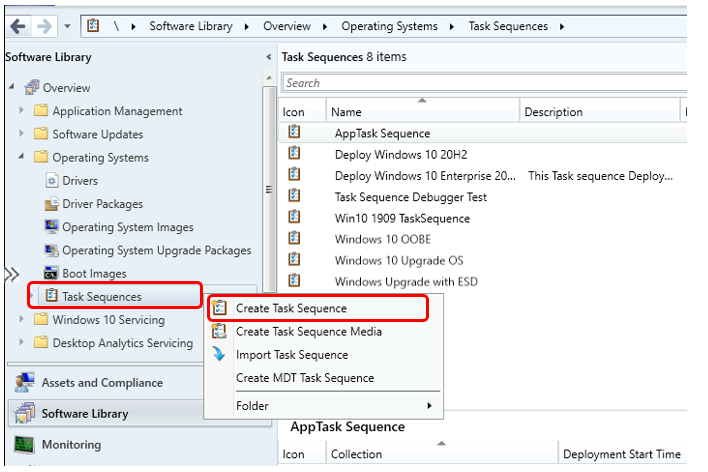
Task: Expand the Windows 10 Servicing folder
Action: coord(21,319)
